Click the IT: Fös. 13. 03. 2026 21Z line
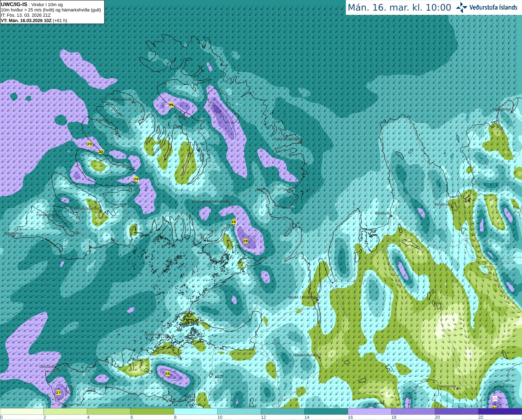 tap(26, 15)
